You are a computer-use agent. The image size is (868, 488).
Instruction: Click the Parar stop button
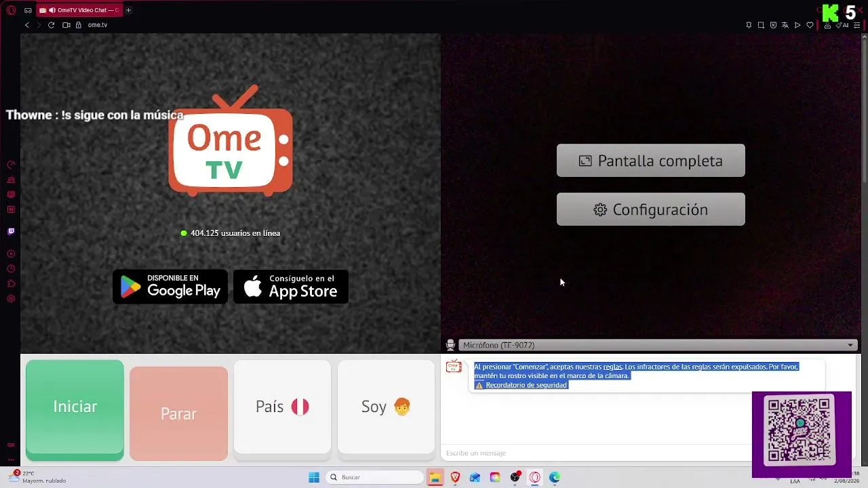178,413
